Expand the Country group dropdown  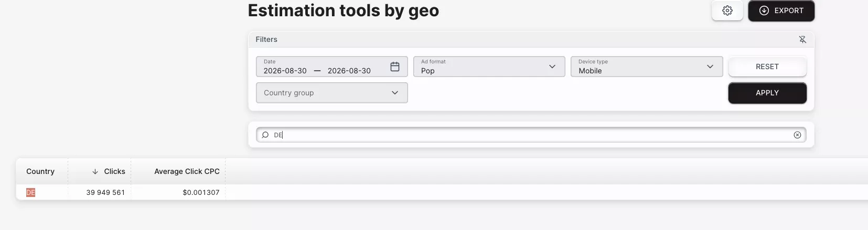tap(331, 93)
